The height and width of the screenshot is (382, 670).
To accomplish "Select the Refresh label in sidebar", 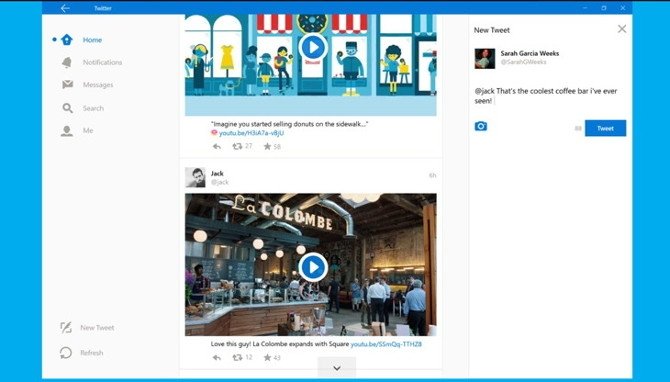I will coord(92,353).
